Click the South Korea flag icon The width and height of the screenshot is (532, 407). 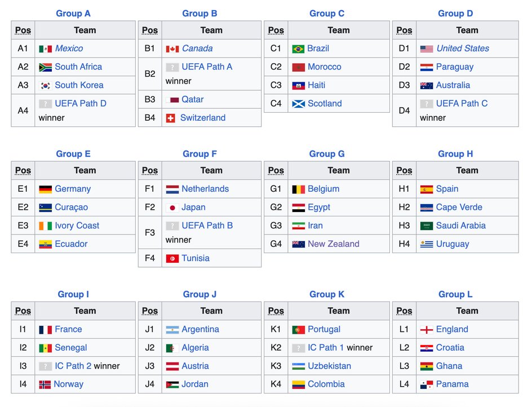45,86
